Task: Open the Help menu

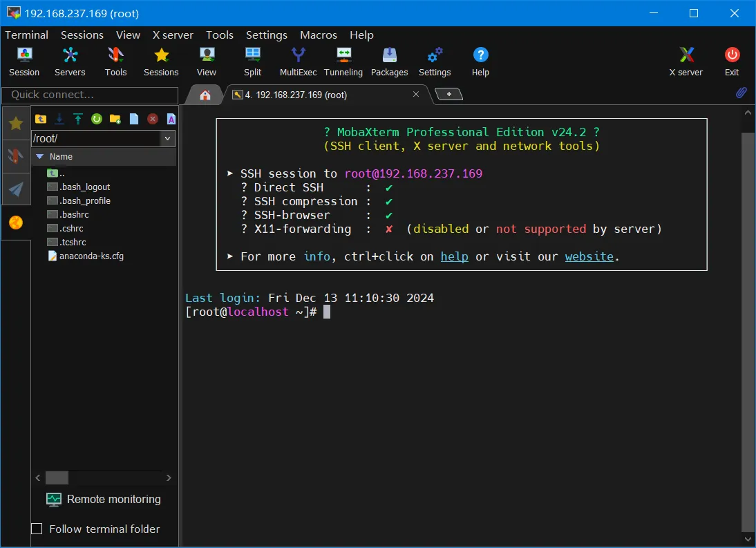Action: (361, 35)
